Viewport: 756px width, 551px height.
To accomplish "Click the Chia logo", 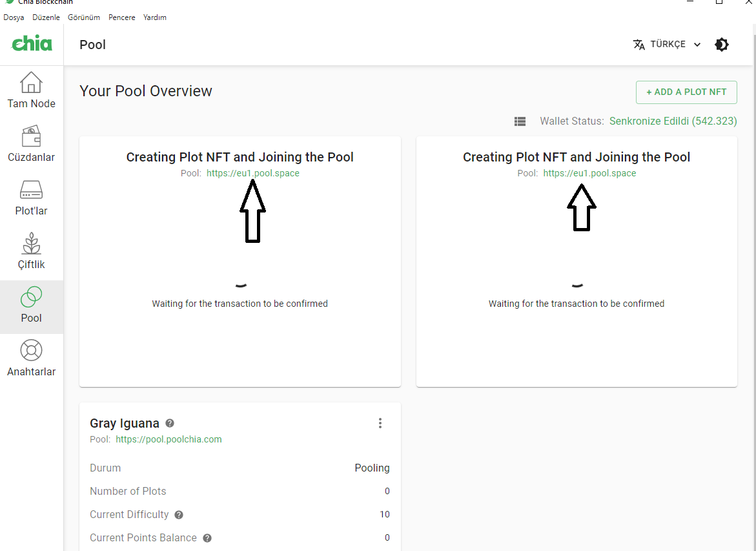I will tap(32, 43).
